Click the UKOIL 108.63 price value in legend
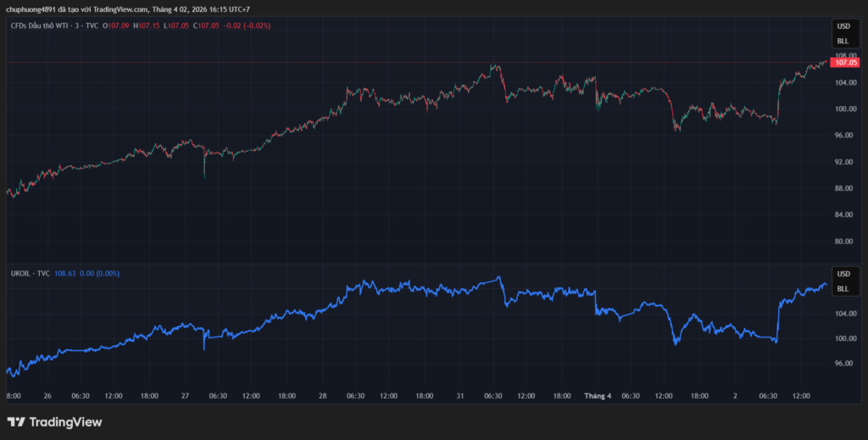868x440 pixels. [65, 274]
